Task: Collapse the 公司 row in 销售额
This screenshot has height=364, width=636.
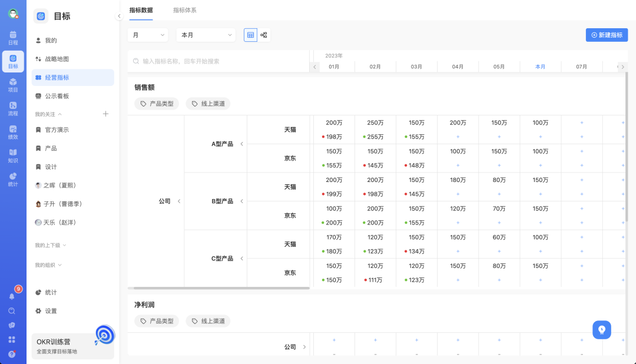Action: pyautogui.click(x=179, y=201)
